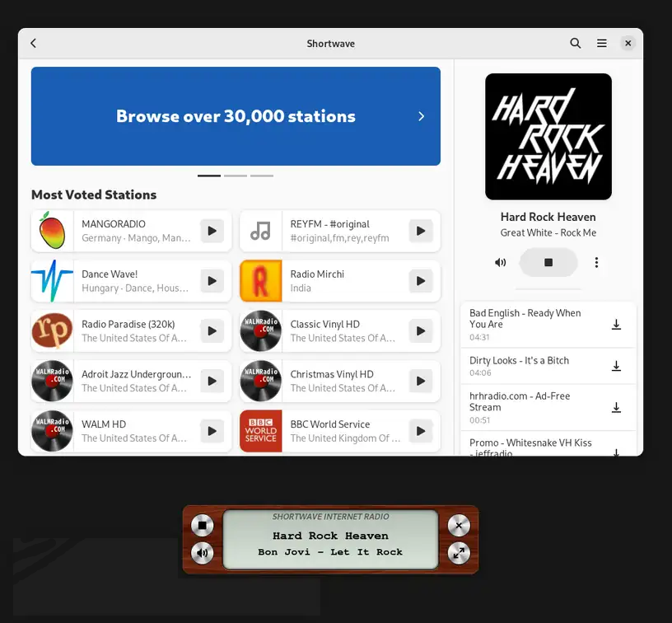Viewport: 672px width, 623px height.
Task: Download the hrhradio.com Ad-Free Stream recording
Action: (x=616, y=407)
